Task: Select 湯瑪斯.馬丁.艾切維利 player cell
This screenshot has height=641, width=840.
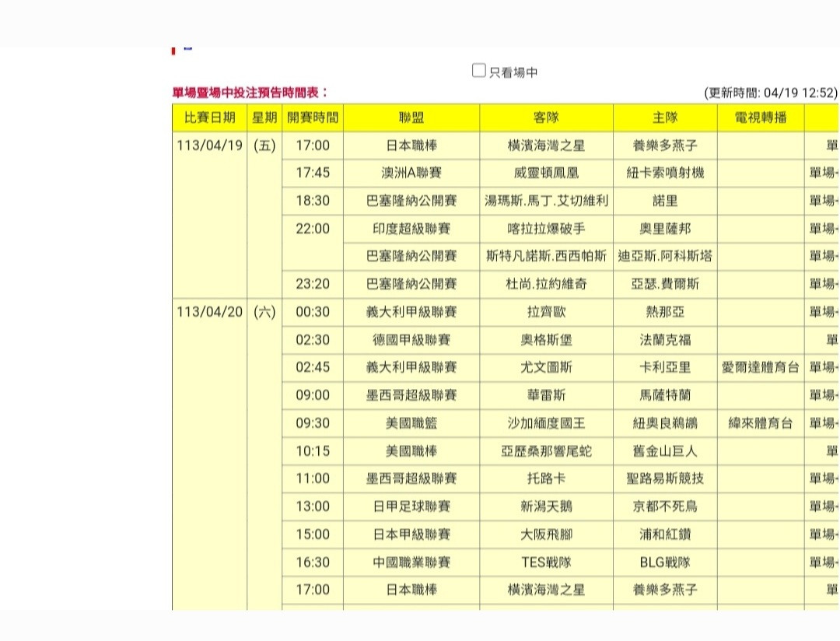Action: point(547,201)
